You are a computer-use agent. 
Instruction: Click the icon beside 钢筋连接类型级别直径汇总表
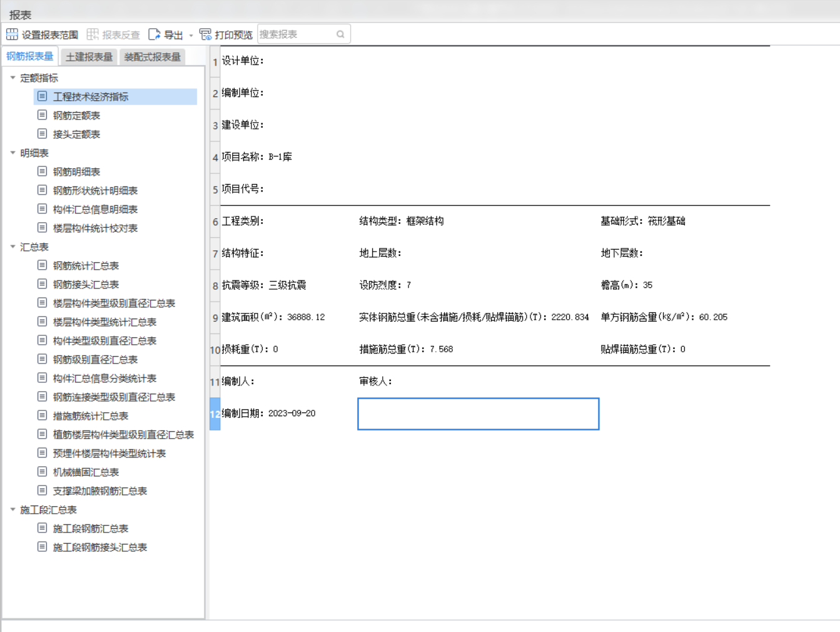pyautogui.click(x=42, y=397)
